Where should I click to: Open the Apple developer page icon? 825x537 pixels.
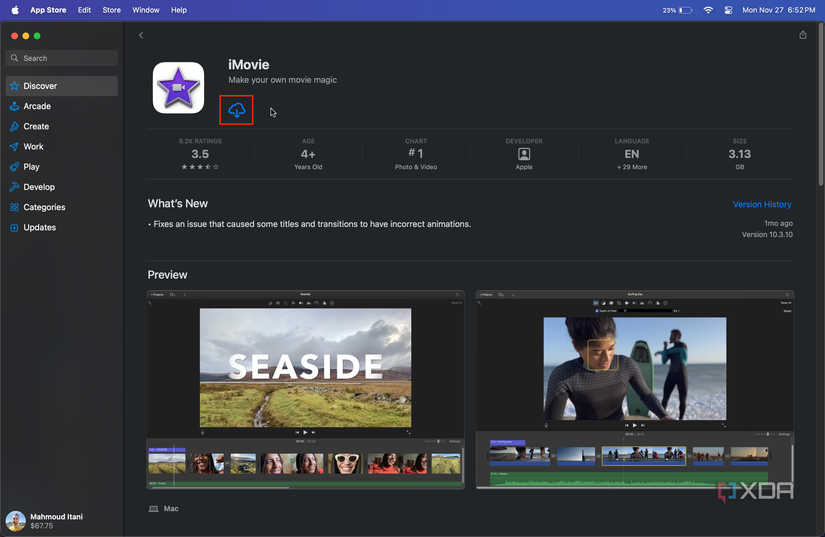524,154
